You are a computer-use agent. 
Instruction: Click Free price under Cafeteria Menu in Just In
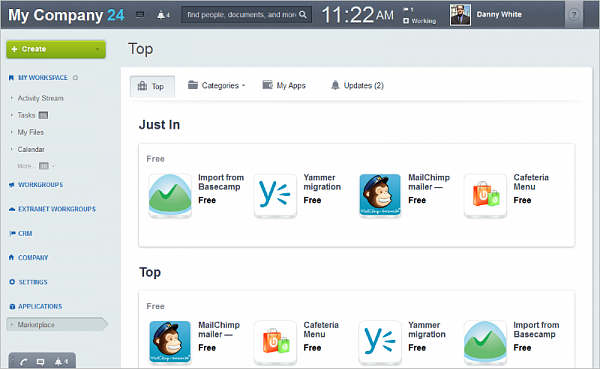(x=522, y=200)
